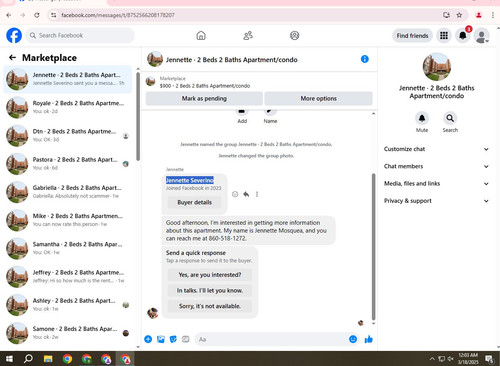Open Jennette conversation in list
This screenshot has width=500, height=366.
tap(68, 79)
